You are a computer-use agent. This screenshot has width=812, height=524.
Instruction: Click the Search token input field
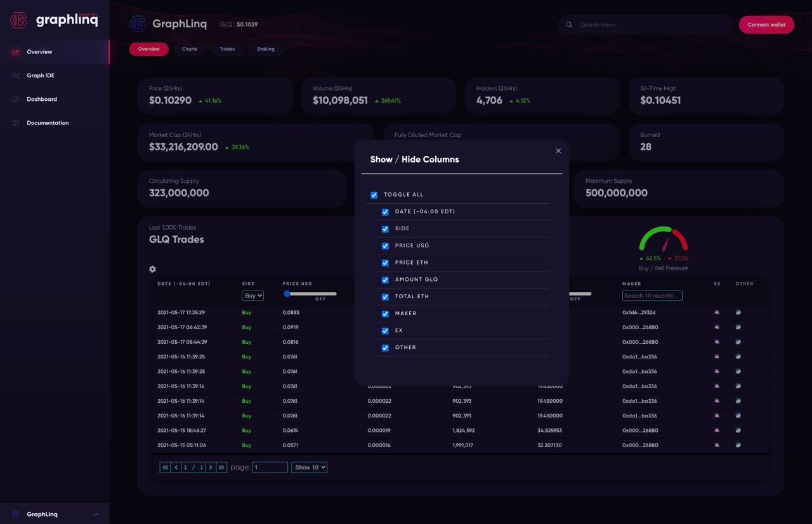[x=653, y=25]
